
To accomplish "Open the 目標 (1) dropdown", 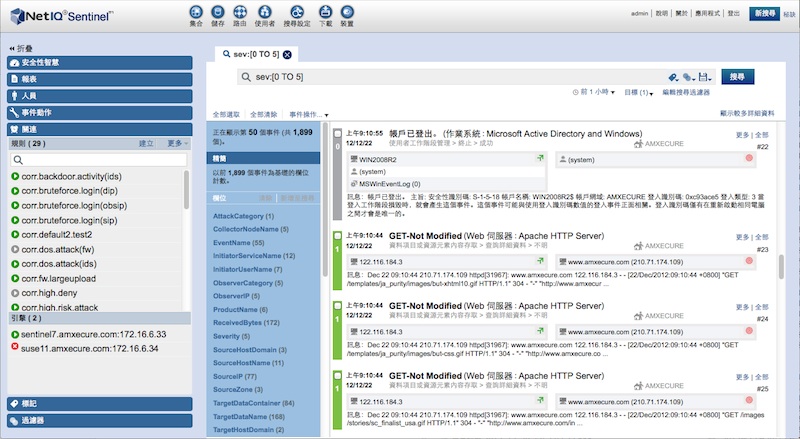I will pyautogui.click(x=638, y=92).
